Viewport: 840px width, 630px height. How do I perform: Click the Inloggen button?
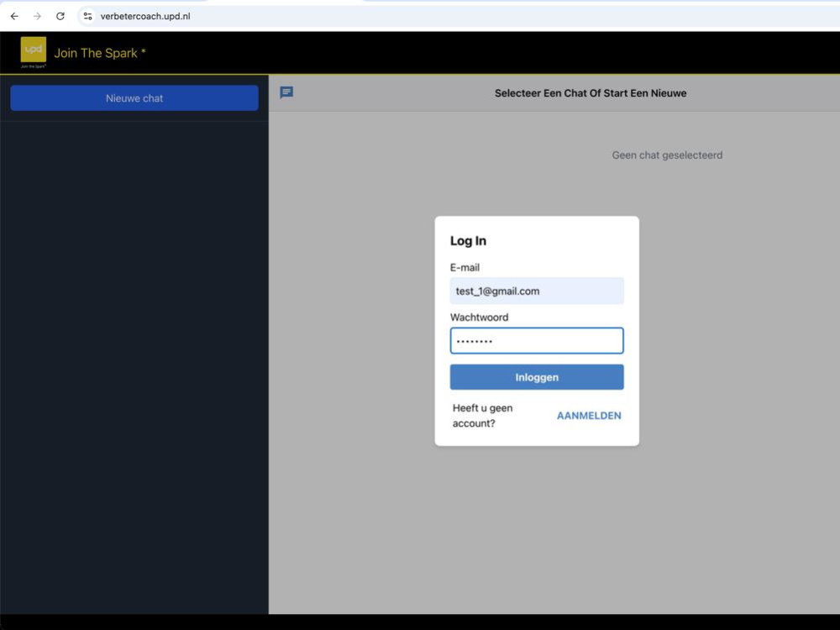tap(537, 377)
